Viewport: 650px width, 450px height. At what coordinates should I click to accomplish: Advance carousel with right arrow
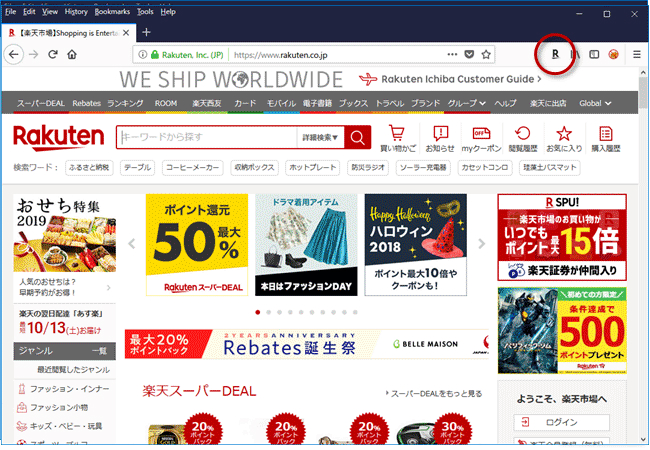tap(481, 244)
